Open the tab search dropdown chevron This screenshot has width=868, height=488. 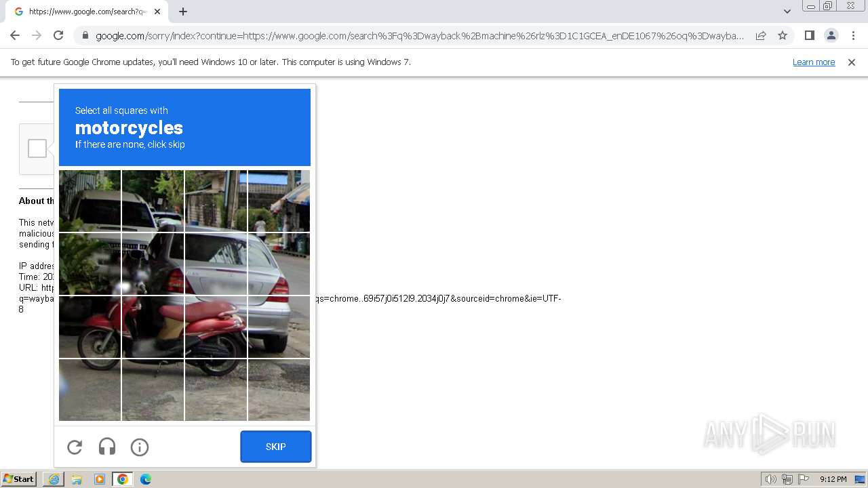coord(787,11)
